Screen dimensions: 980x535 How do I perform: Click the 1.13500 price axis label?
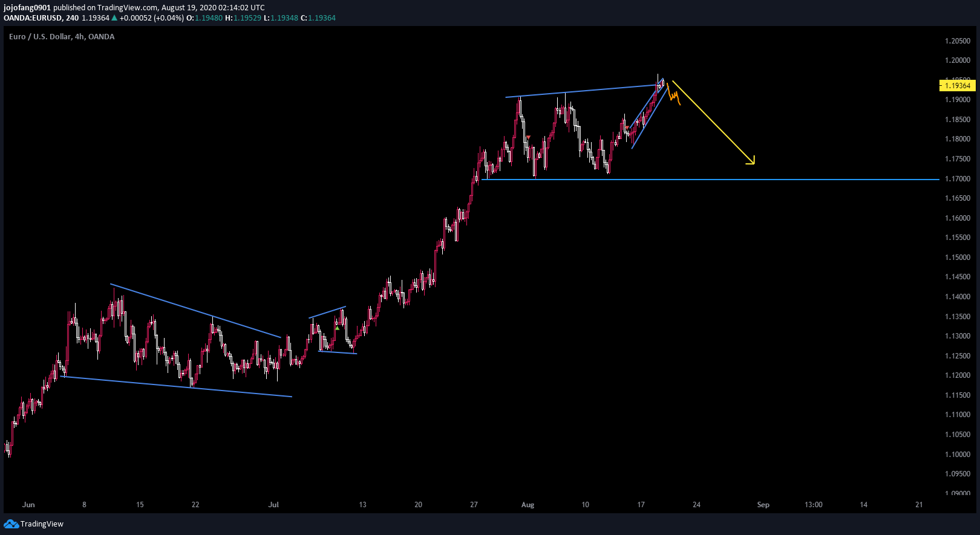(x=958, y=317)
